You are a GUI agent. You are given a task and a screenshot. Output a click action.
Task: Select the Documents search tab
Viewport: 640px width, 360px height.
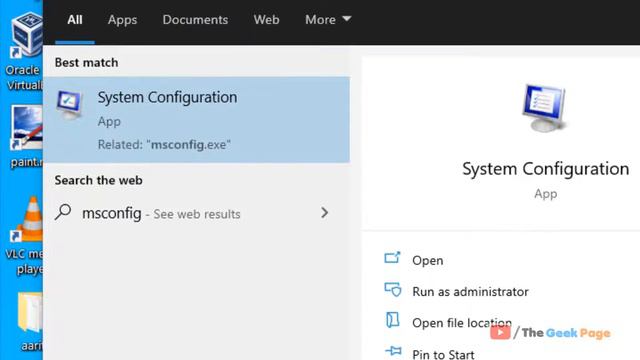click(195, 20)
